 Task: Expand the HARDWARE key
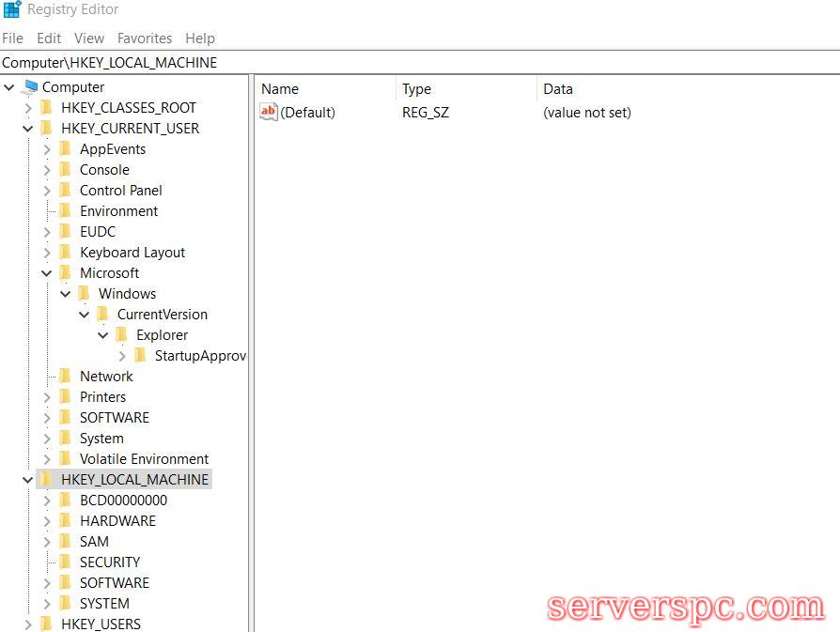[47, 521]
